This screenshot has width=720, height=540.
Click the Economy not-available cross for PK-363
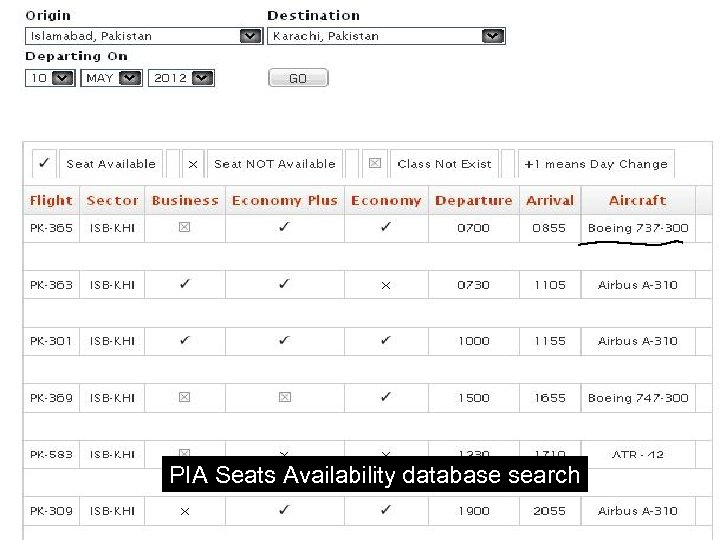[386, 286]
